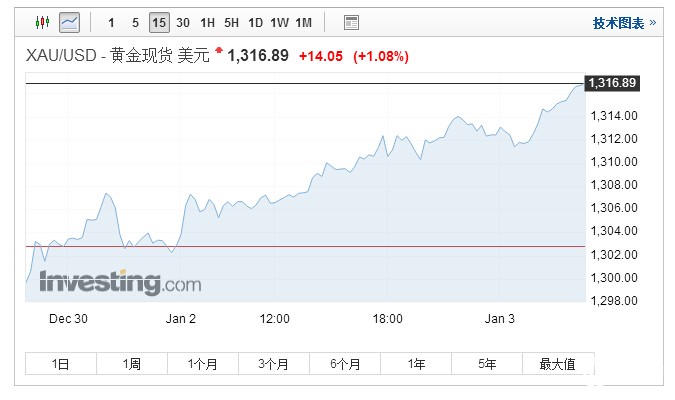Show the 1年 time range
Viewport: 675px width, 400px height.
click(416, 364)
